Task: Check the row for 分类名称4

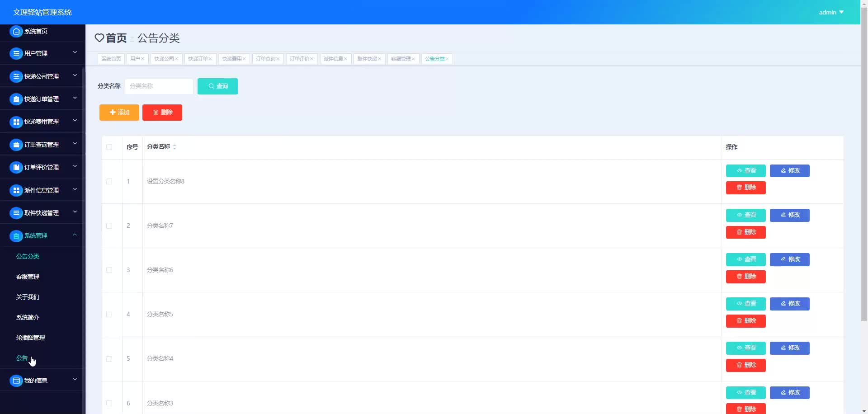Action: (x=109, y=358)
